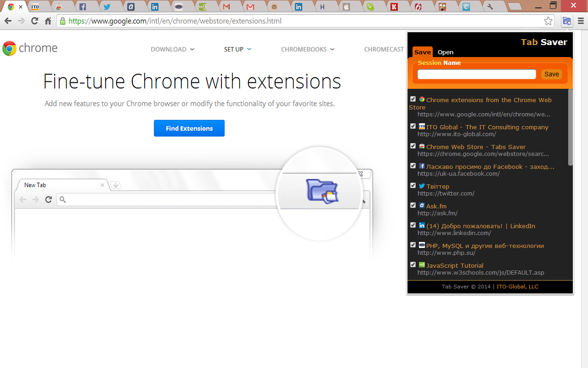Open a new tab with the new-tab button
The height and width of the screenshot is (368, 588).
515,7
